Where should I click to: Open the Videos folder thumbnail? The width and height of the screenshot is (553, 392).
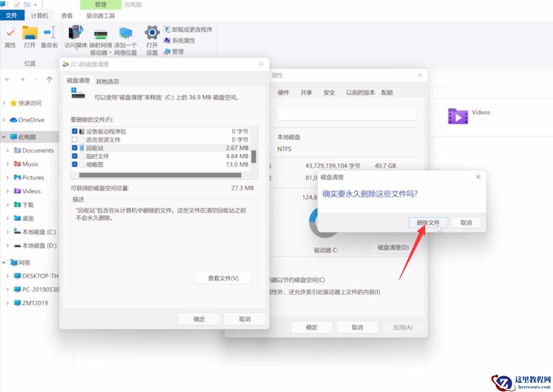(x=458, y=116)
